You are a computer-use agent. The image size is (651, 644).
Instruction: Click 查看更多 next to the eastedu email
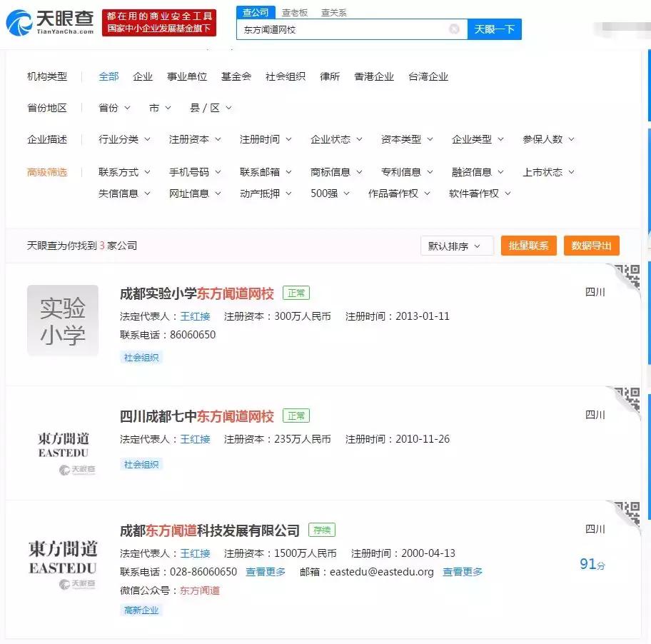pyautogui.click(x=462, y=571)
